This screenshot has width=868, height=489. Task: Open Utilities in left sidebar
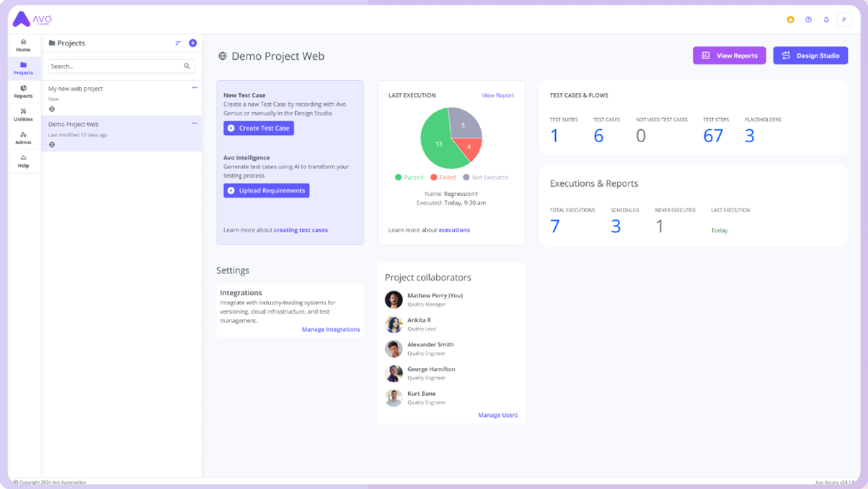23,115
